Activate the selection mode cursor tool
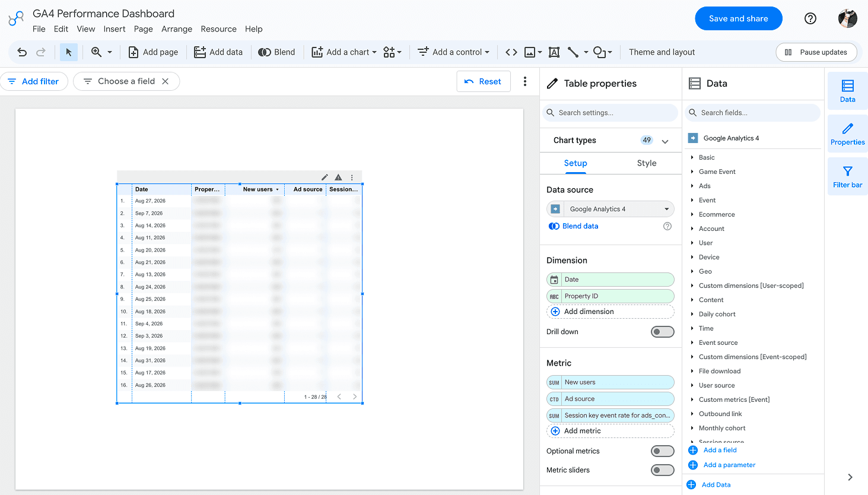This screenshot has width=868, height=495. tap(69, 52)
